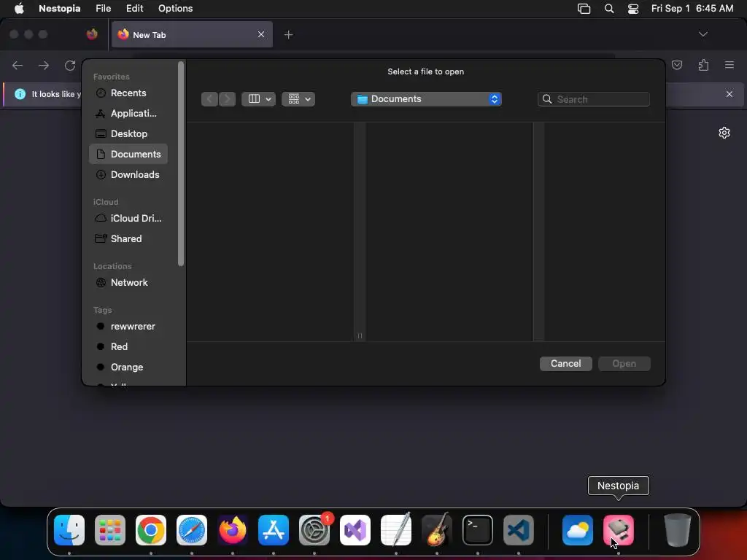Click the date and time in menu bar
The image size is (747, 560).
coord(692,9)
